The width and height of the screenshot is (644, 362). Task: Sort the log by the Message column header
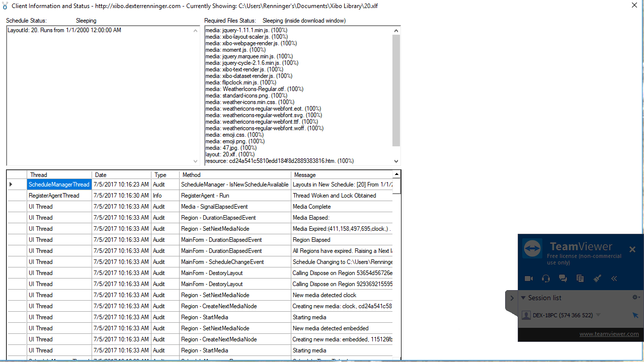(x=342, y=175)
